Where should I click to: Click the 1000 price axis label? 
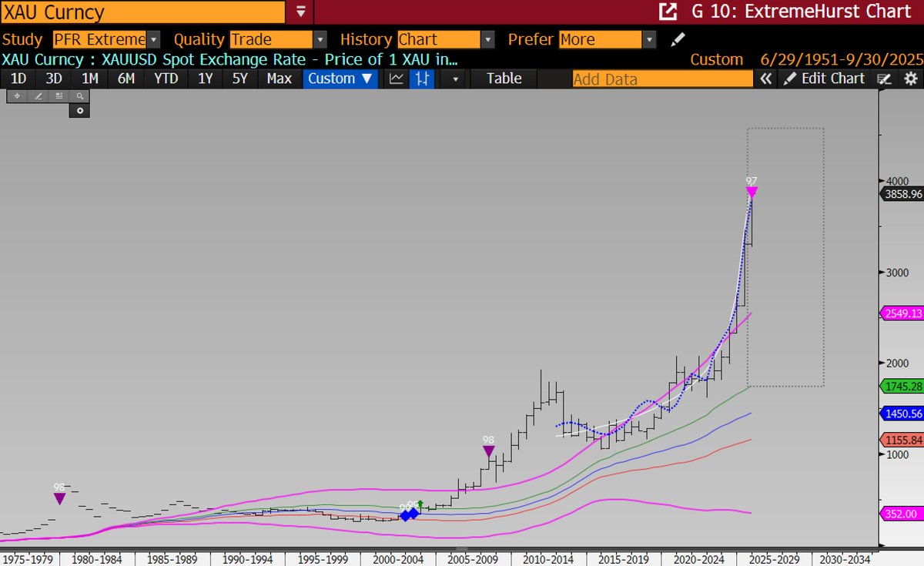[x=896, y=454]
